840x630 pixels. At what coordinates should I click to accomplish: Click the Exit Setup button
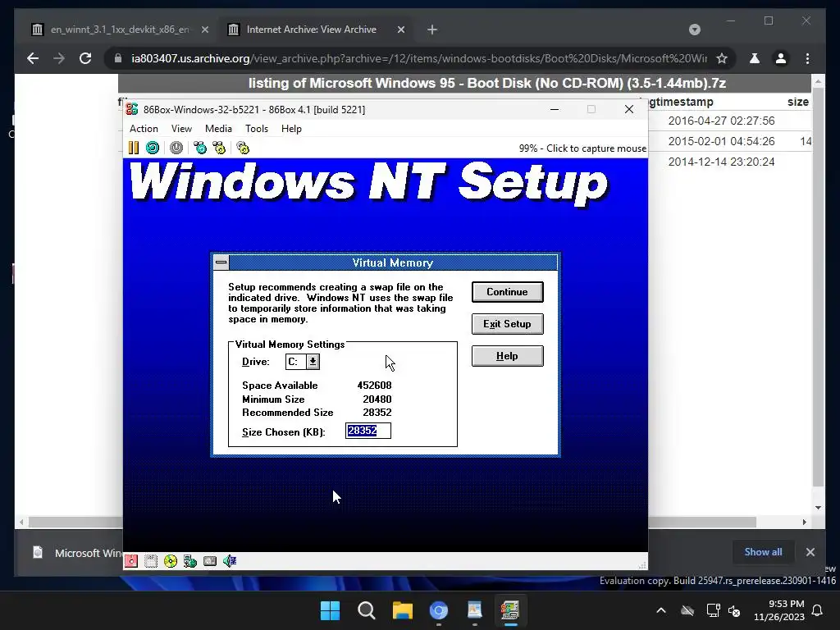click(x=507, y=323)
